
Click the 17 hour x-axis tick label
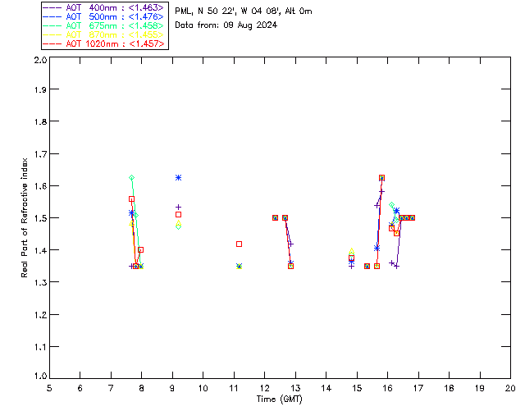pos(418,388)
